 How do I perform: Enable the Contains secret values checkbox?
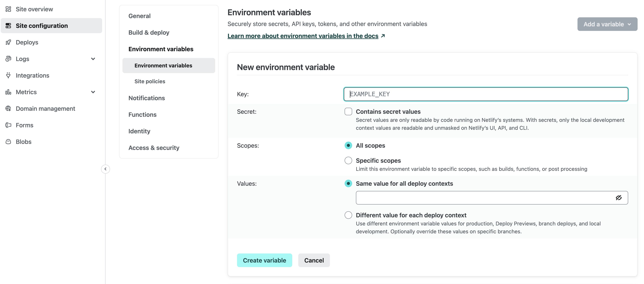tap(348, 111)
